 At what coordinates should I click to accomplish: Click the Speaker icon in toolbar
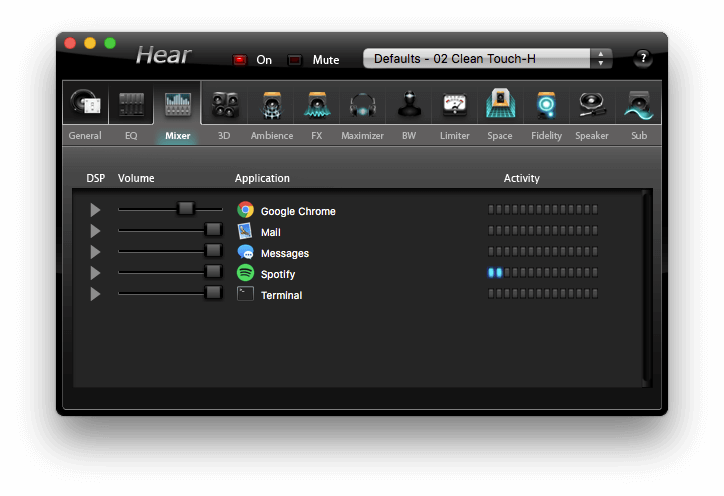pos(592,105)
